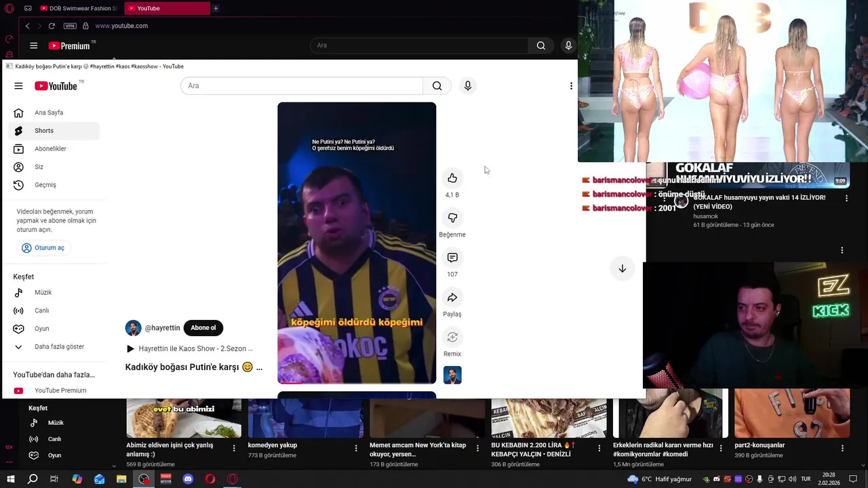This screenshot has height=488, width=868.
Task: Share the Short via Paylaş icon
Action: point(452,298)
